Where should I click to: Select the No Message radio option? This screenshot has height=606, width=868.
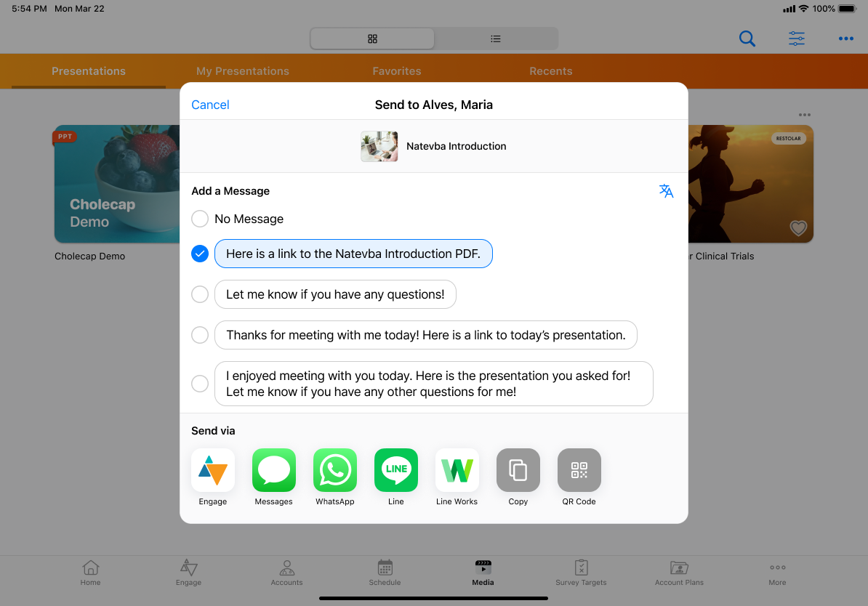point(200,219)
